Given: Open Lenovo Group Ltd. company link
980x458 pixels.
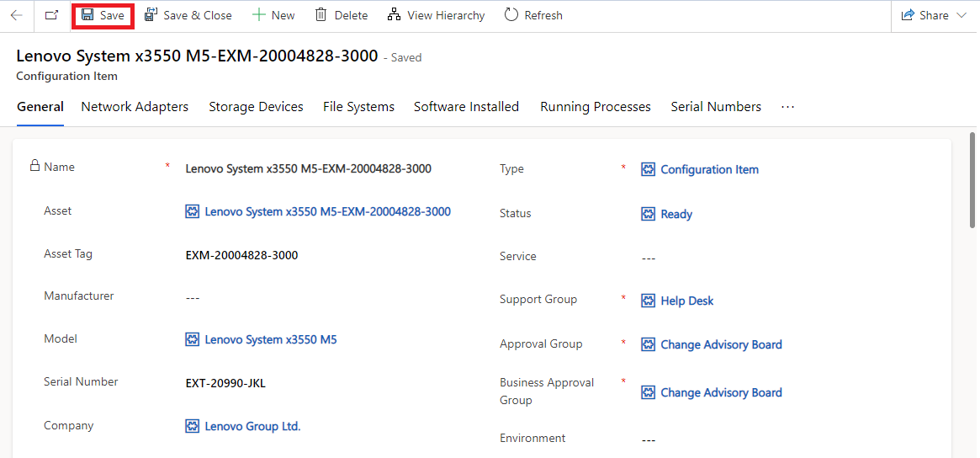Looking at the screenshot, I should click(x=252, y=427).
